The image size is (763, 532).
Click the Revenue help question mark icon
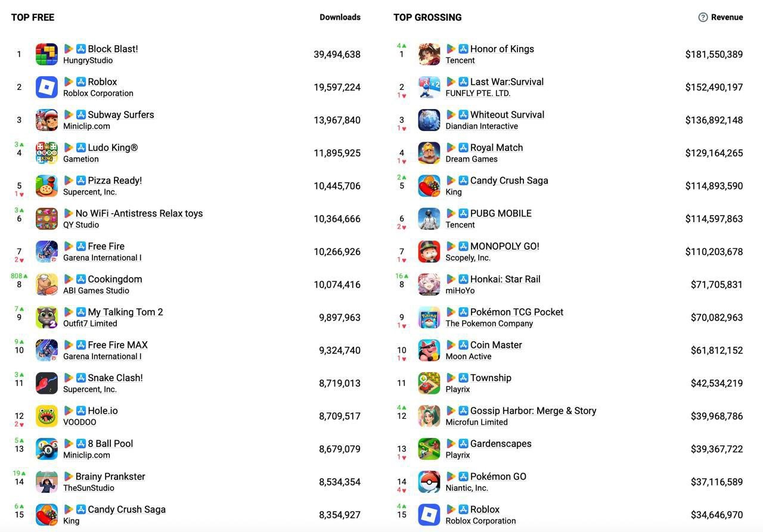703,17
